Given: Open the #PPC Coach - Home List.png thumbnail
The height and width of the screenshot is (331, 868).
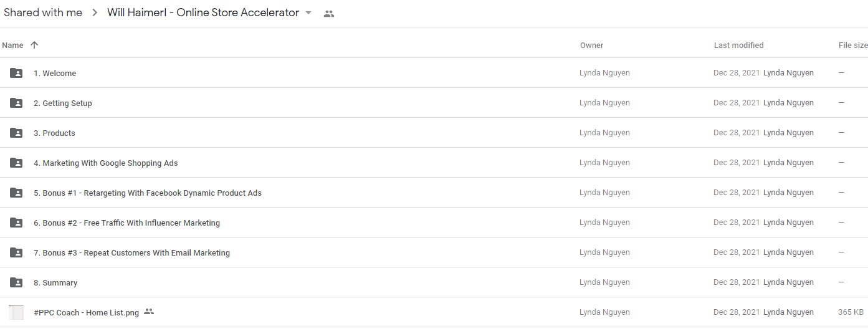Looking at the screenshot, I should click(x=16, y=312).
